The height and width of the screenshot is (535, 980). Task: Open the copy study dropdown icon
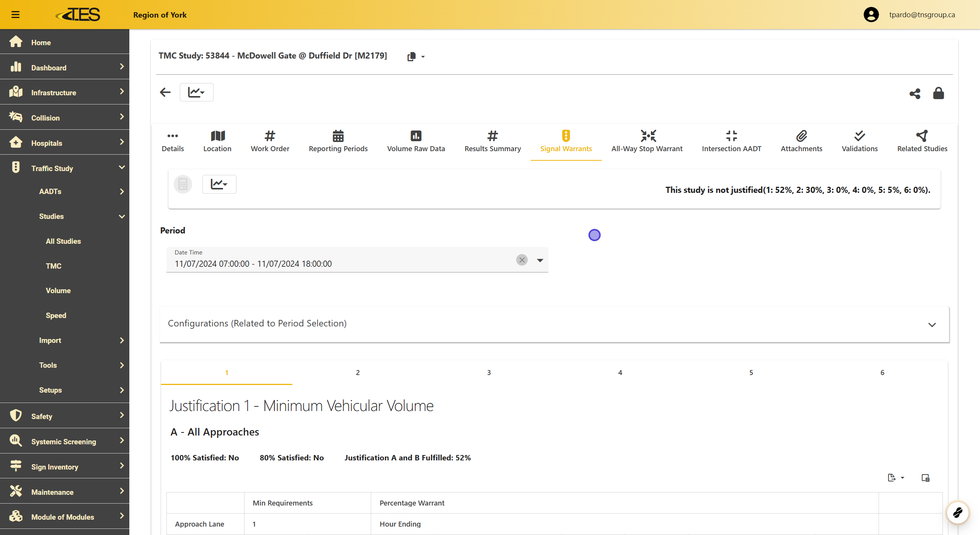(416, 57)
